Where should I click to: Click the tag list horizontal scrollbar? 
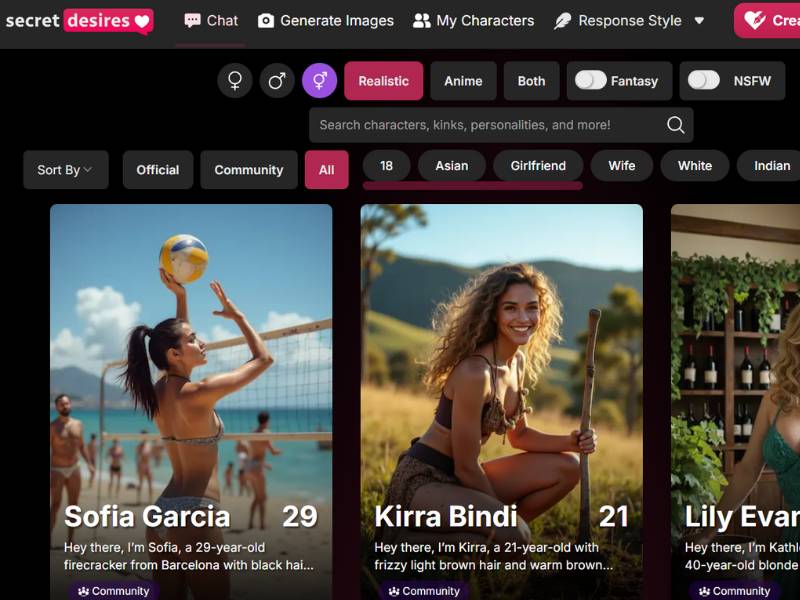(x=472, y=185)
